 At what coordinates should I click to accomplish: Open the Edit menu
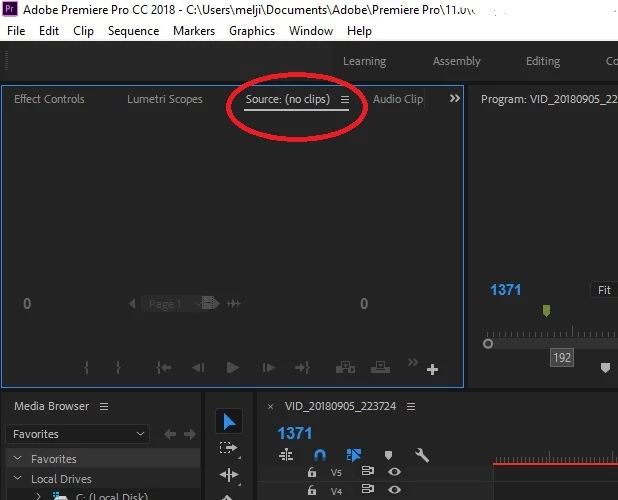click(x=49, y=31)
